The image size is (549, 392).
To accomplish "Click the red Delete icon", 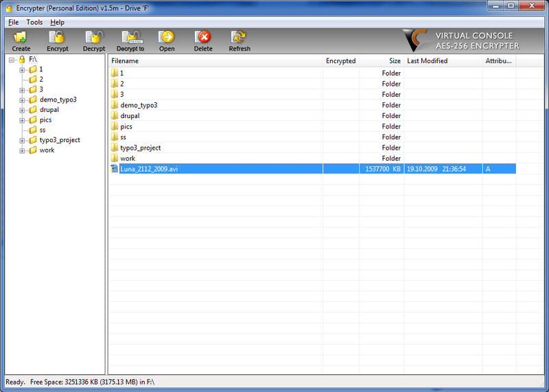I will coord(203,37).
